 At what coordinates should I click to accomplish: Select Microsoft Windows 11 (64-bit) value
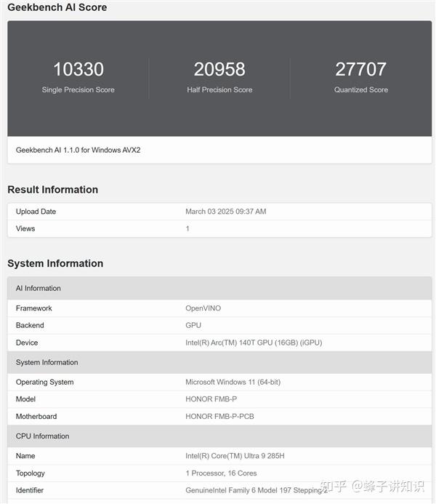(233, 382)
